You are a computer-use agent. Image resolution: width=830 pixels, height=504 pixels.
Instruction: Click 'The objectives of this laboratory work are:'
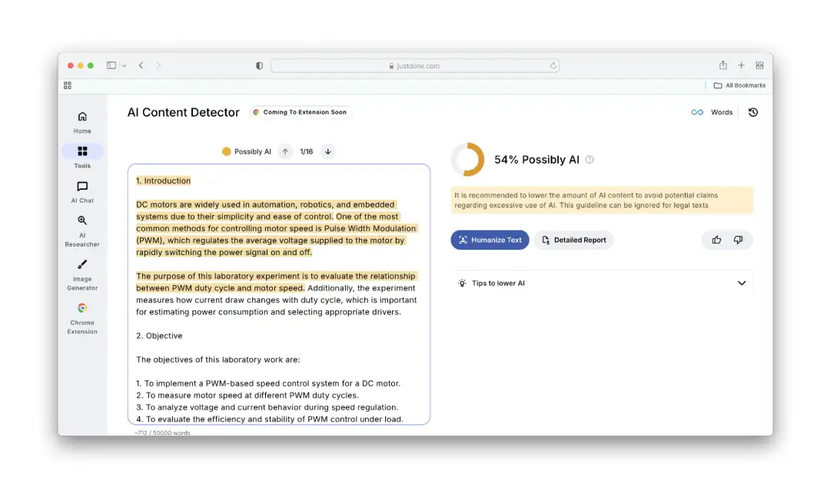(217, 360)
